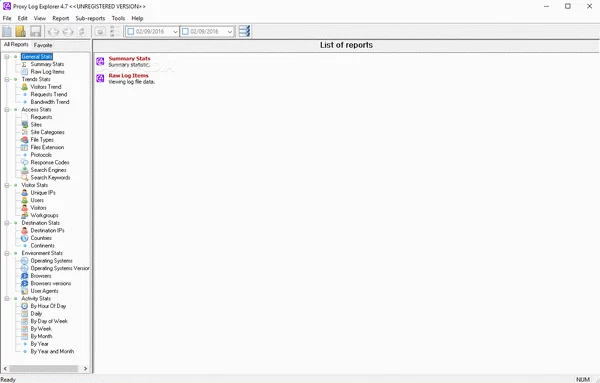
Task: Open the start date dropdown arrow
Action: [x=175, y=32]
